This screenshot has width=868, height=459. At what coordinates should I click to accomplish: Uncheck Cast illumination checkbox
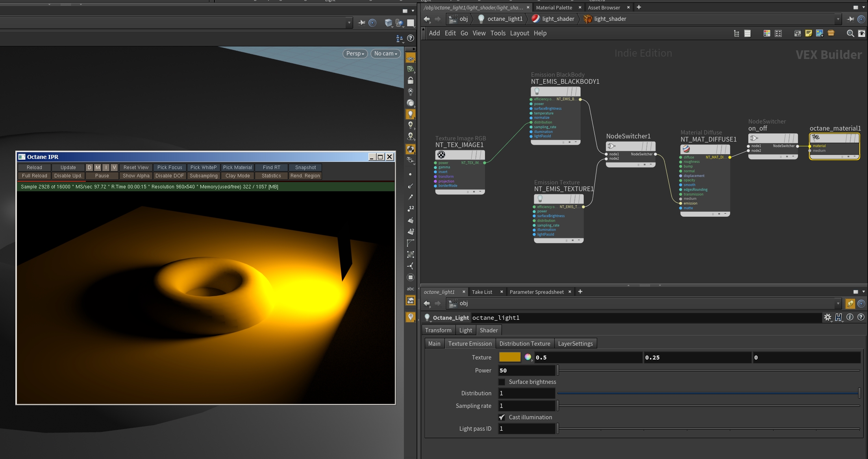(502, 417)
